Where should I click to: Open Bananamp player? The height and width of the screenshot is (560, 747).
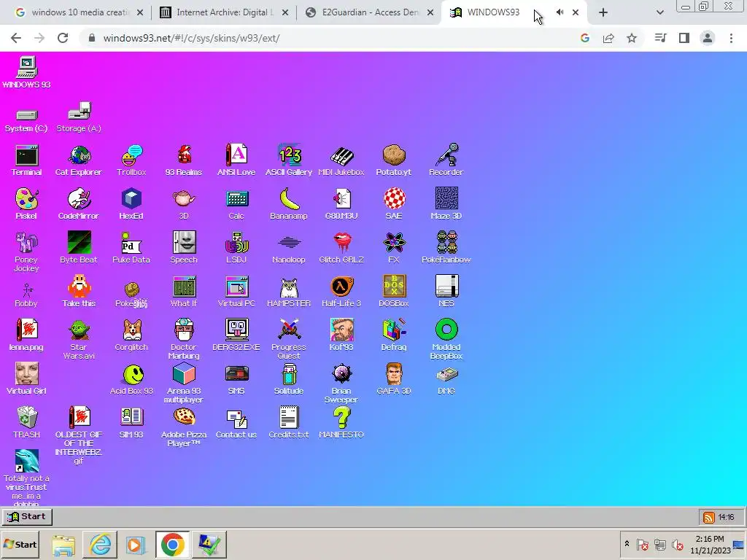click(289, 204)
